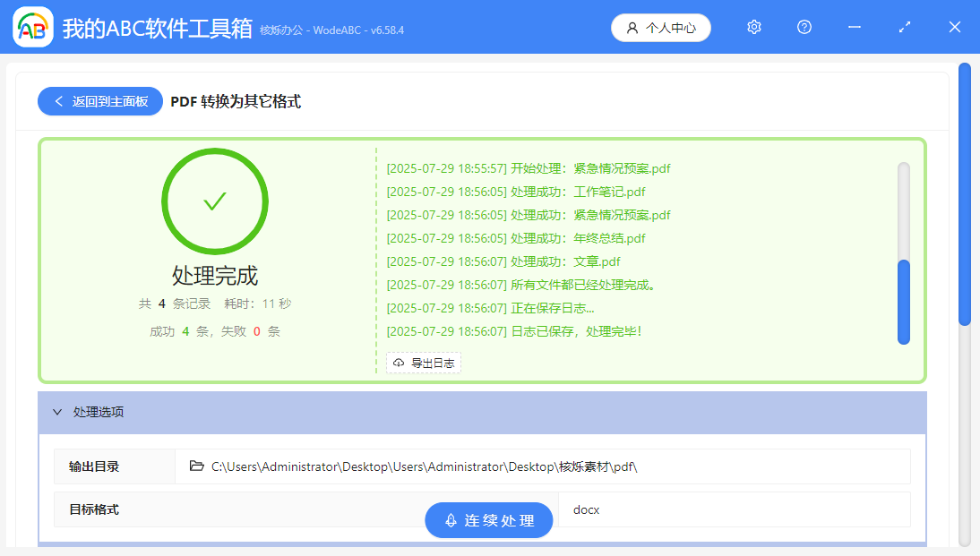Click the user silhouette icon in 个人中心
This screenshot has width=980, height=556.
pos(632,27)
